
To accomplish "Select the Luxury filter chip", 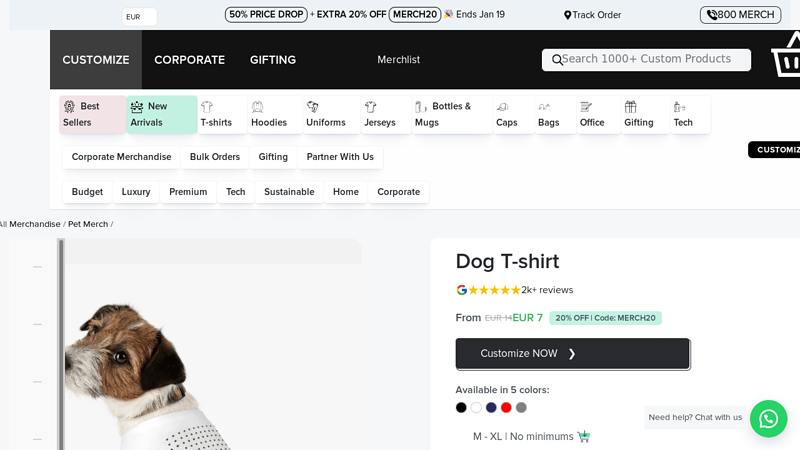I will coord(136,192).
